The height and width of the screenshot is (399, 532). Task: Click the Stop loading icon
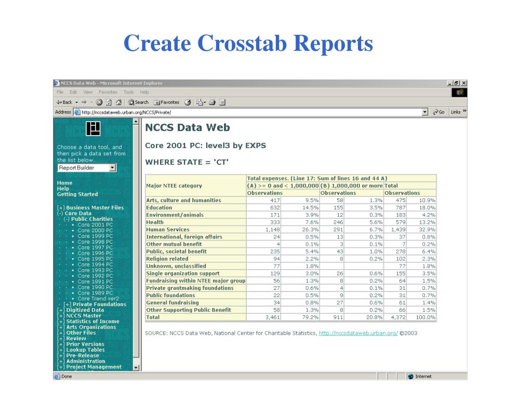[x=99, y=102]
